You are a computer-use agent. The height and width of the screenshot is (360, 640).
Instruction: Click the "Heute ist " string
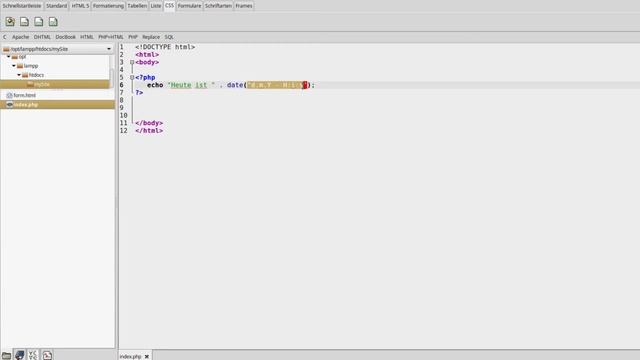pyautogui.click(x=191, y=85)
